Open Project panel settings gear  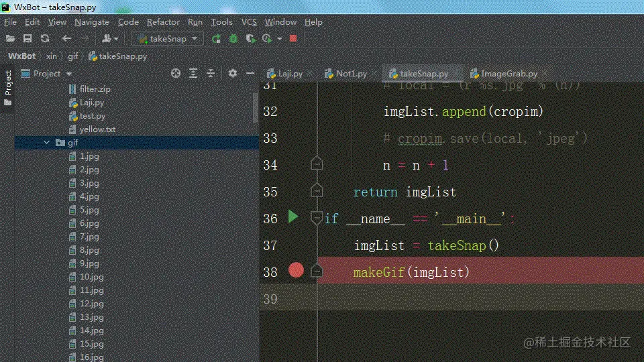pyautogui.click(x=233, y=74)
